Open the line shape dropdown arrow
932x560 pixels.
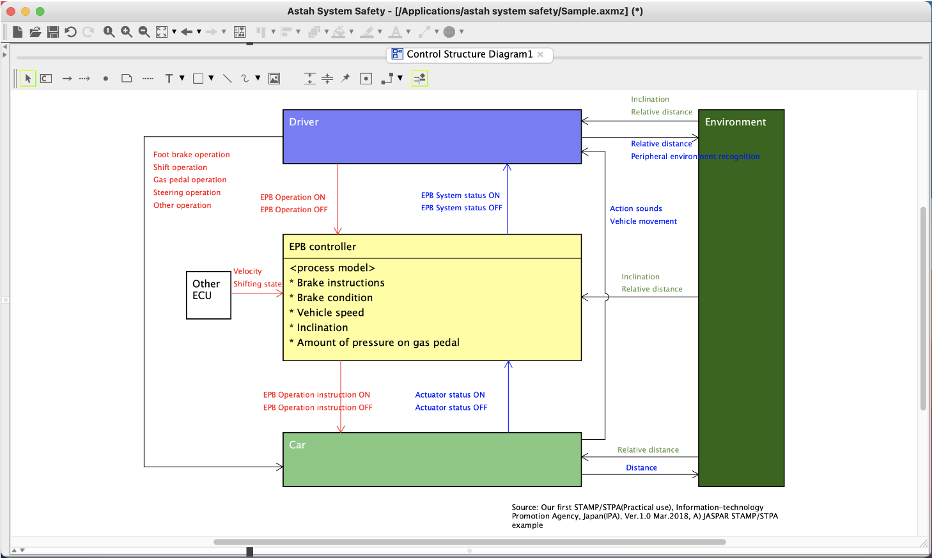[x=258, y=78]
